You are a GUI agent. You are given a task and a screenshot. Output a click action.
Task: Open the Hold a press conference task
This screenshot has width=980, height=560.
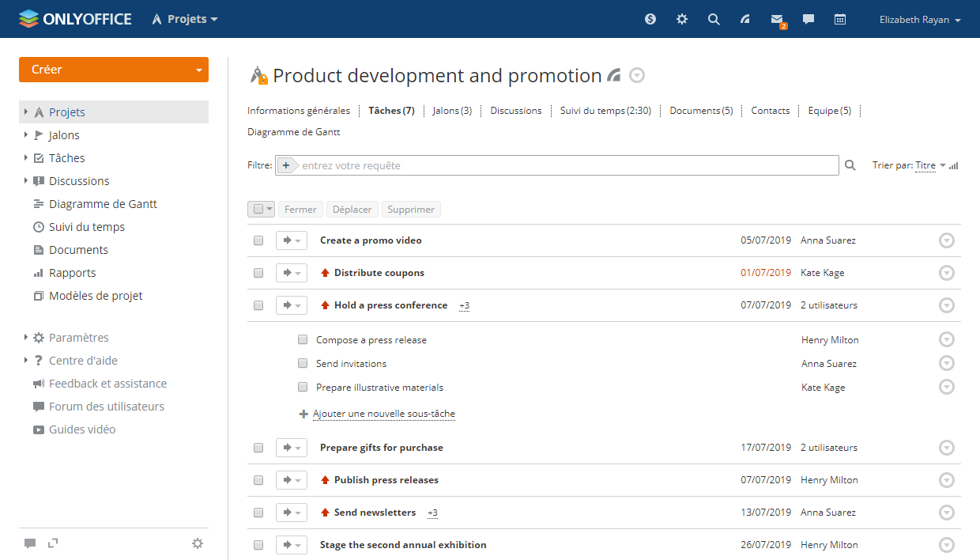(x=390, y=305)
